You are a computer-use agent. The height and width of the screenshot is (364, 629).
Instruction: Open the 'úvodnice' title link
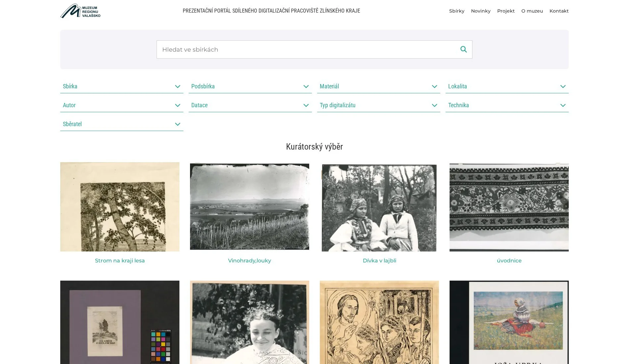[x=509, y=261]
